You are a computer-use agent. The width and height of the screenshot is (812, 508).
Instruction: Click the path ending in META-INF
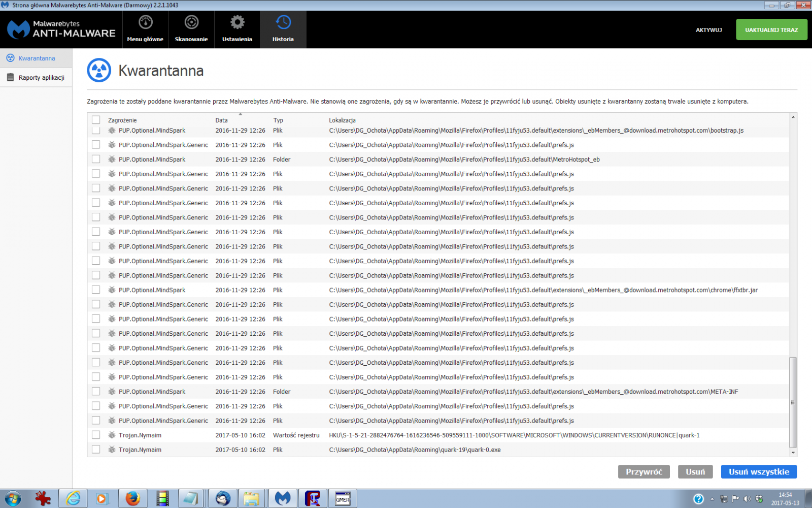pyautogui.click(x=533, y=392)
